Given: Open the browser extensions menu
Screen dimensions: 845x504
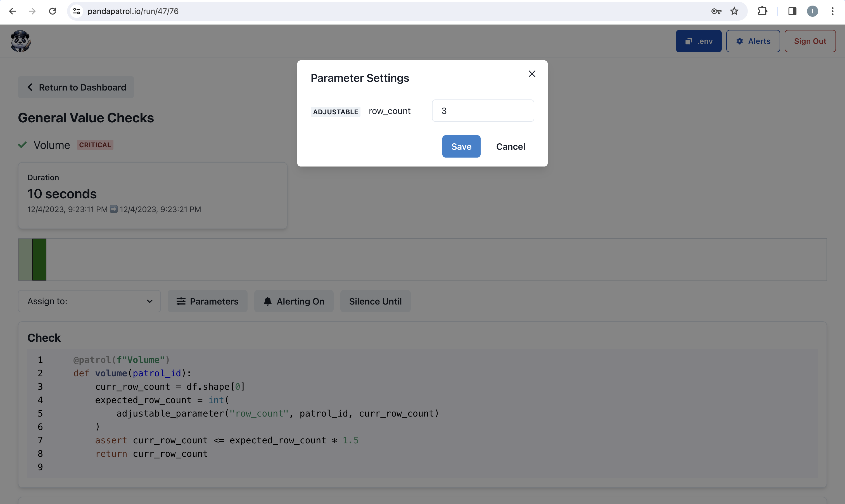Looking at the screenshot, I should [x=763, y=11].
